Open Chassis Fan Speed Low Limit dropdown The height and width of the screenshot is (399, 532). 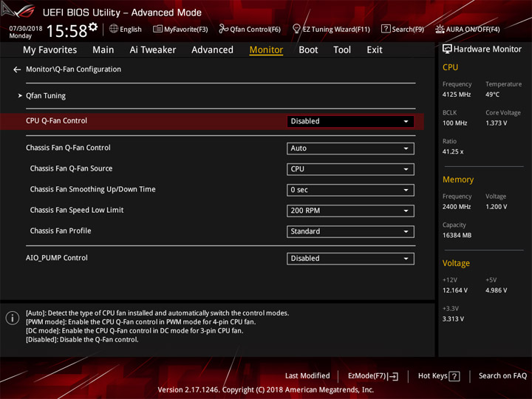[x=350, y=211]
